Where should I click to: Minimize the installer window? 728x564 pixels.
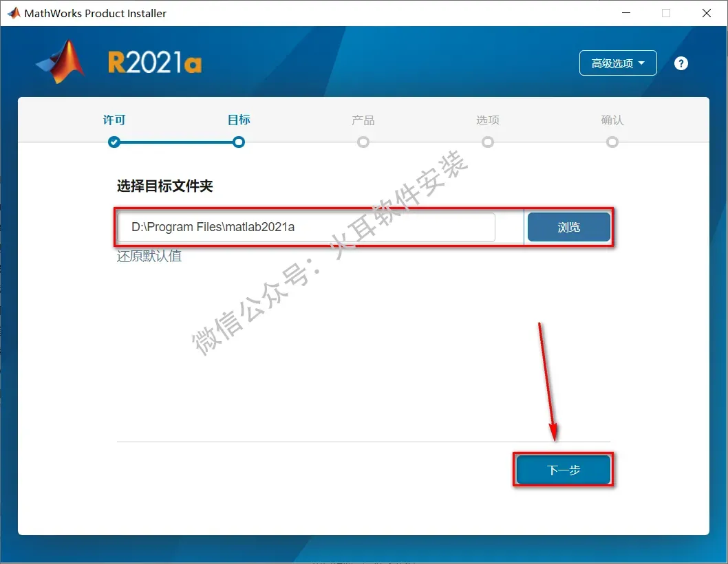(x=626, y=13)
